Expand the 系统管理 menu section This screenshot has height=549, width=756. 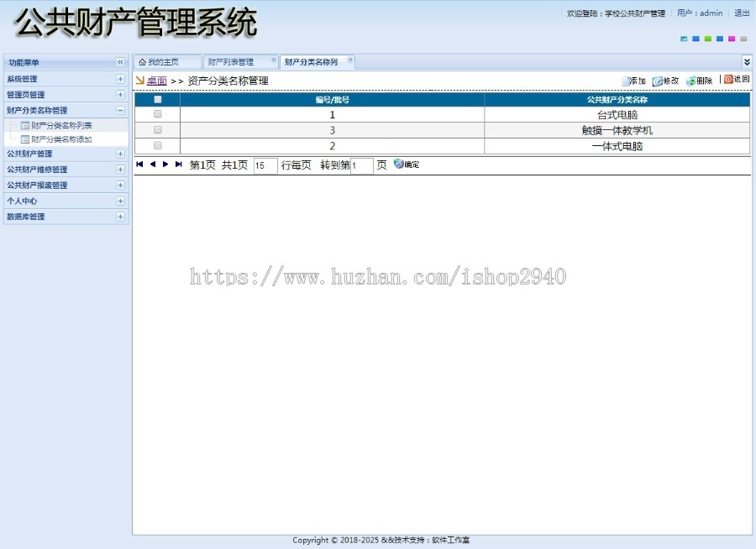pyautogui.click(x=120, y=79)
